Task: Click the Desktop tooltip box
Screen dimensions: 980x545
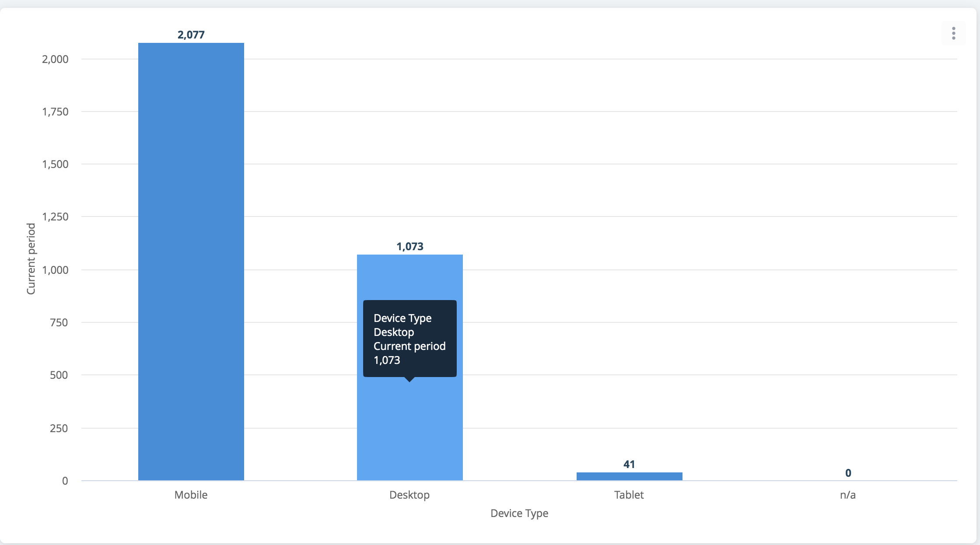Action: point(410,339)
